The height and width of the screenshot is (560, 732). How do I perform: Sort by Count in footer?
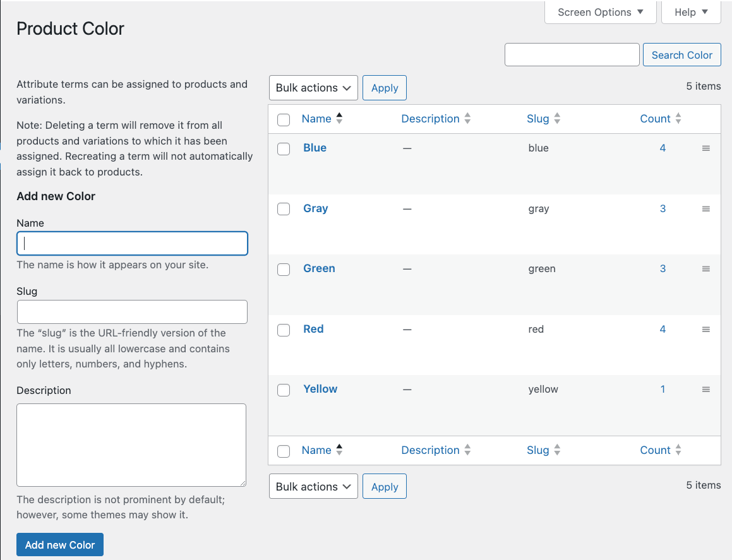point(655,450)
